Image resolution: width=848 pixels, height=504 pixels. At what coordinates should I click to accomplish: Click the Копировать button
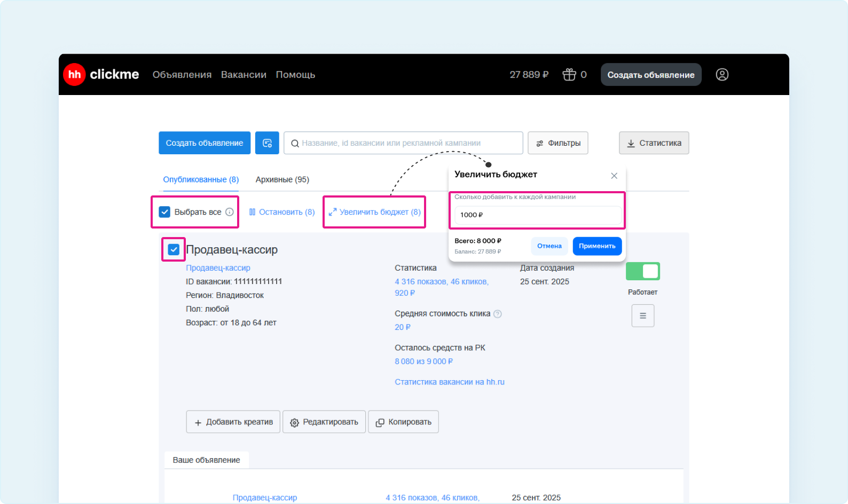(403, 422)
